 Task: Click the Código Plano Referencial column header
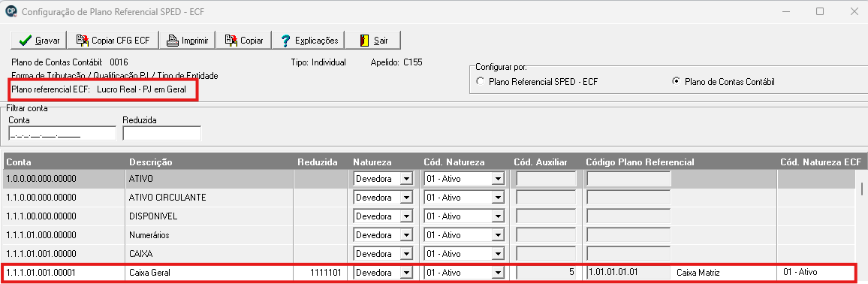point(680,162)
